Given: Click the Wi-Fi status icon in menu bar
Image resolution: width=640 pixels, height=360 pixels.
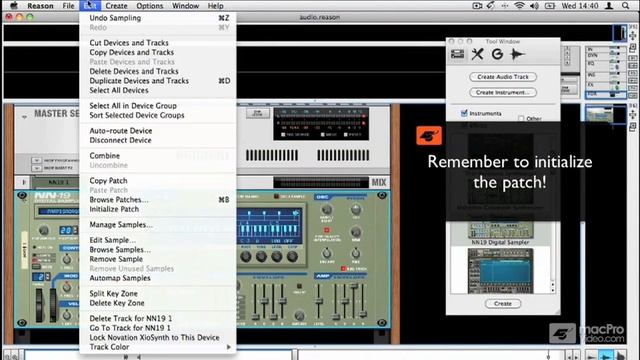Looking at the screenshot, I should pyautogui.click(x=519, y=6).
